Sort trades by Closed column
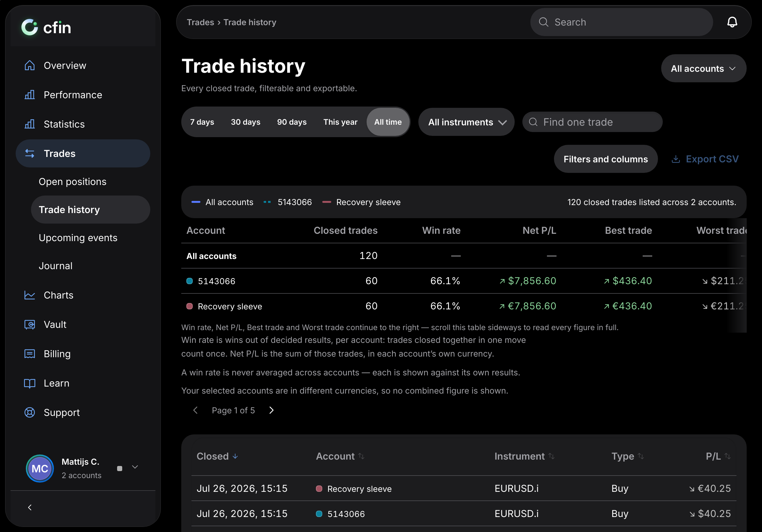The width and height of the screenshot is (762, 532). coord(217,456)
